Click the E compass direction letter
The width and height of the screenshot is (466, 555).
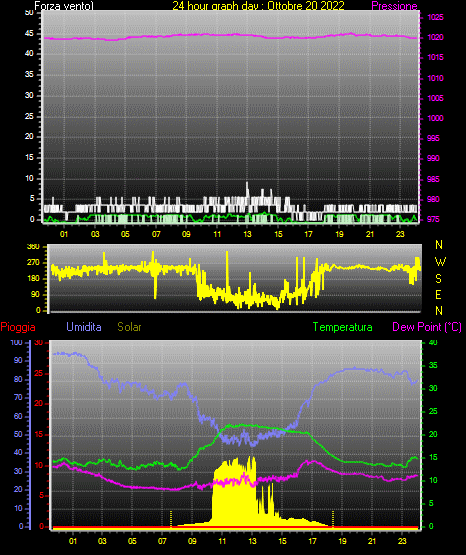(438, 294)
